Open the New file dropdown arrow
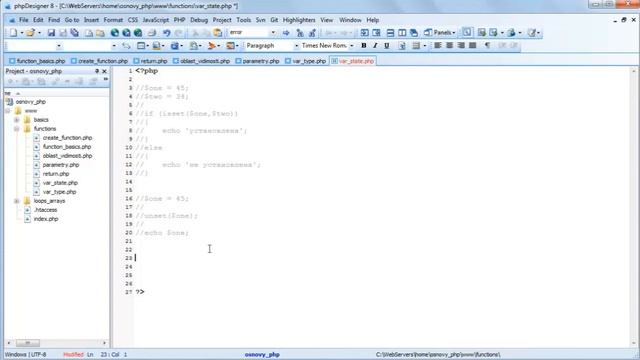Image resolution: width=640 pixels, height=360 pixels. (21, 33)
